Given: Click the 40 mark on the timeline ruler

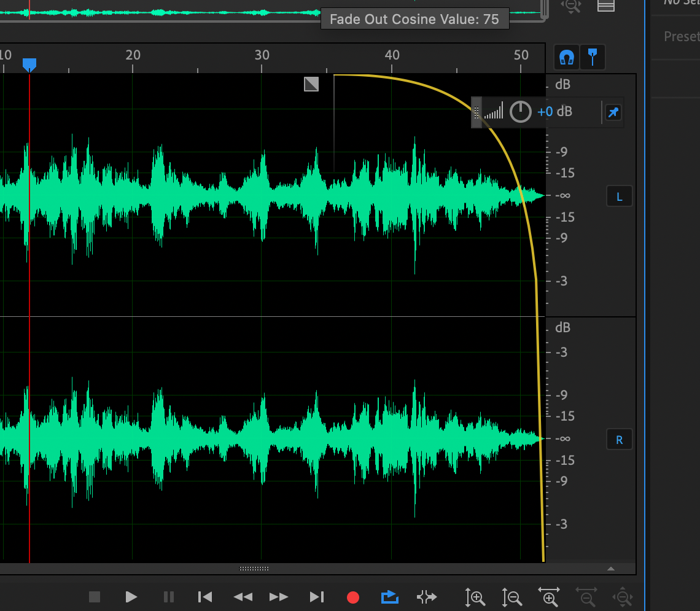Looking at the screenshot, I should pos(392,55).
